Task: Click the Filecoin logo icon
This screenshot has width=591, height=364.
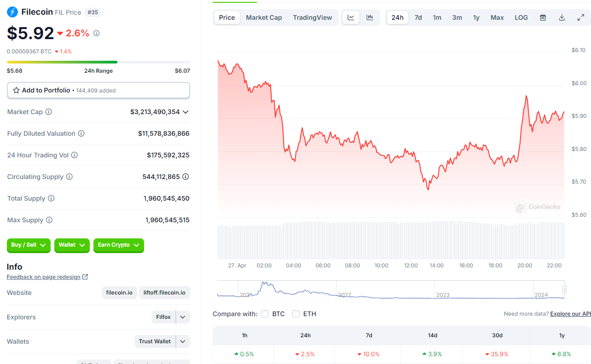Action: (x=12, y=12)
